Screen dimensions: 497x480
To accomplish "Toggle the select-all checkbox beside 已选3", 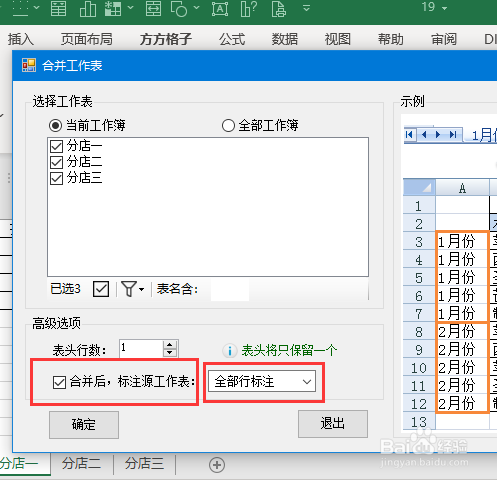I will pos(101,289).
